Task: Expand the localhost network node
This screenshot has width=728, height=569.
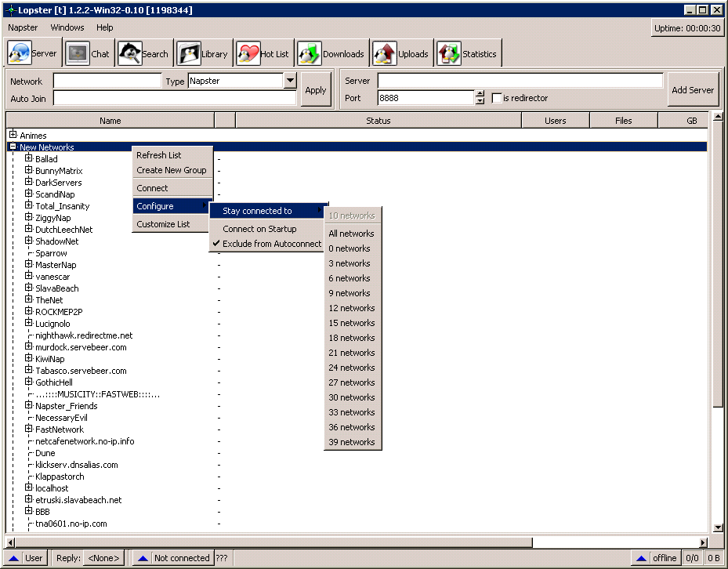Action: tap(29, 487)
